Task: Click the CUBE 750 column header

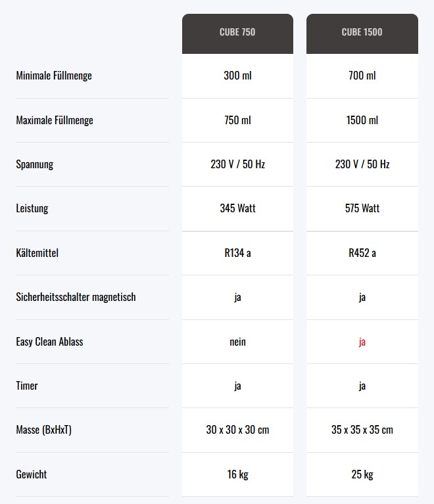Action: pos(237,34)
